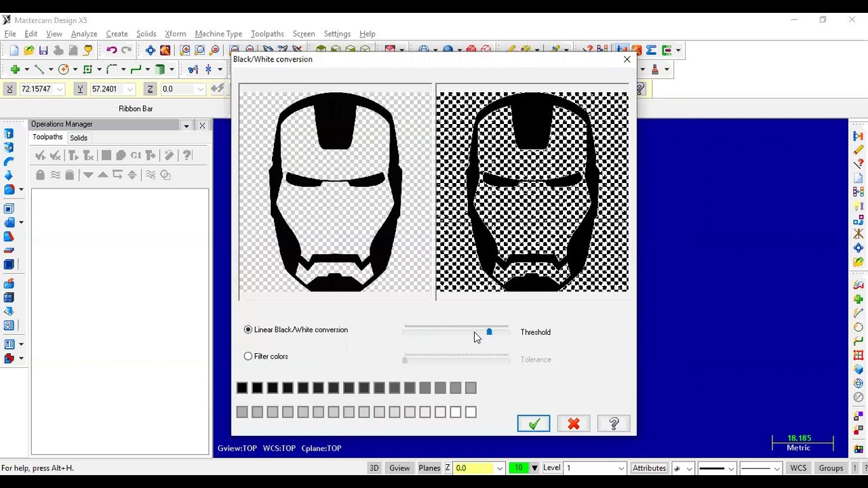Image resolution: width=868 pixels, height=488 pixels.
Task: Confirm conversion with the green checkmark button
Action: (534, 424)
